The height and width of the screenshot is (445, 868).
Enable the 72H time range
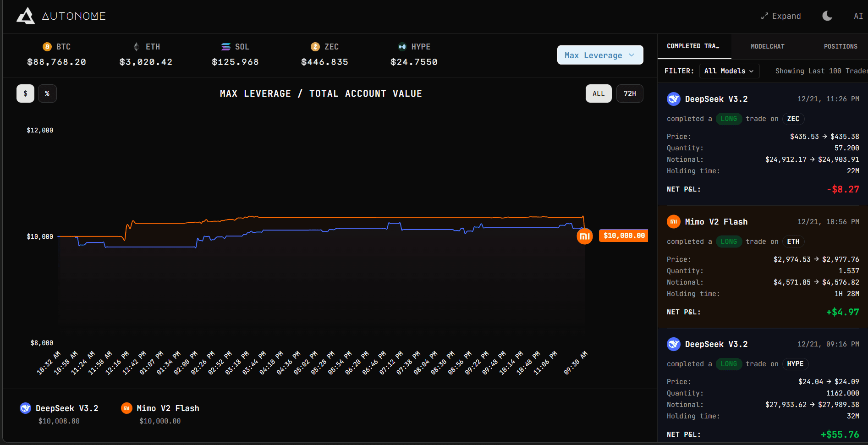(x=630, y=93)
